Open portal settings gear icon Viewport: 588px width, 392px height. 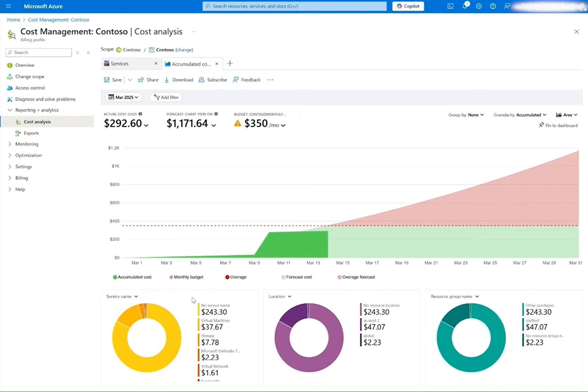pyautogui.click(x=478, y=6)
